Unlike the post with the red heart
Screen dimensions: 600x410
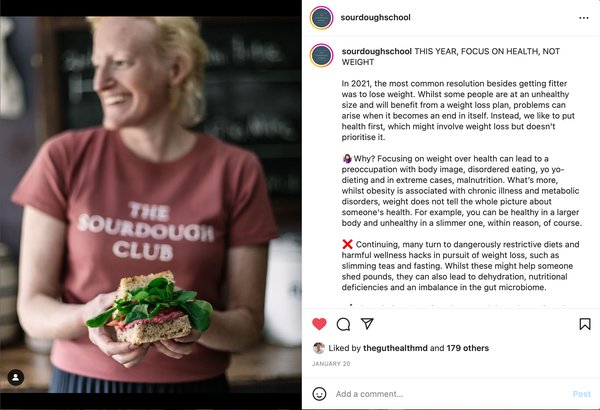(319, 324)
